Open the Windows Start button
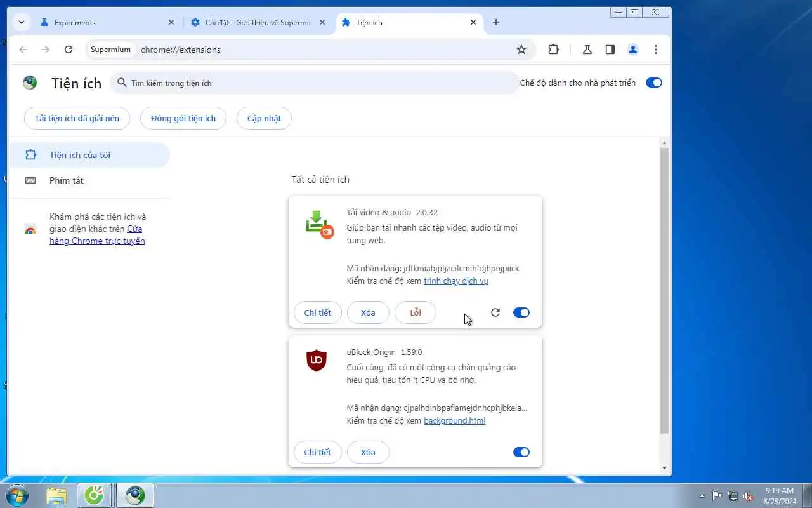 pyautogui.click(x=17, y=495)
